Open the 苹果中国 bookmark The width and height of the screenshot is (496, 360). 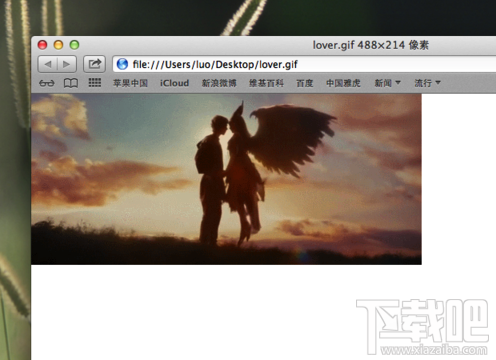click(130, 83)
